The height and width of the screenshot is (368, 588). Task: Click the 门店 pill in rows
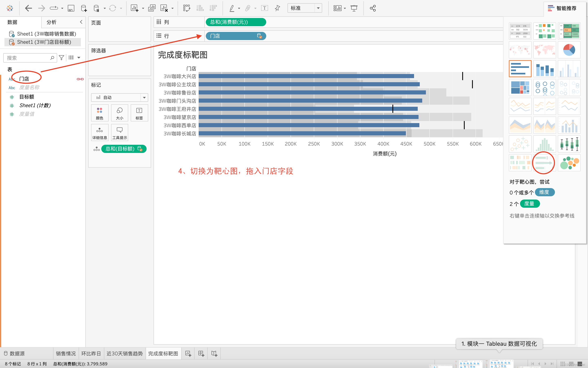[236, 36]
